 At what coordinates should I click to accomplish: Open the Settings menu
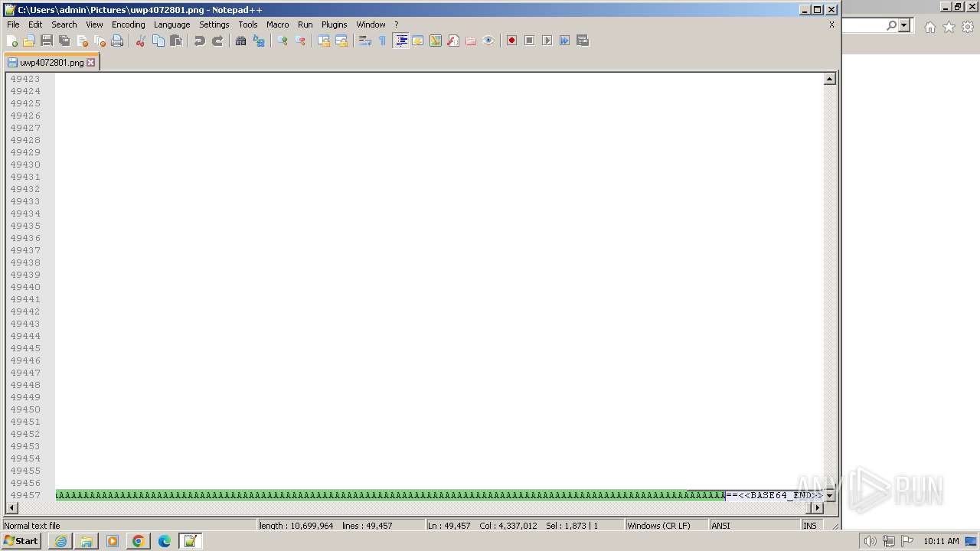tap(214, 24)
